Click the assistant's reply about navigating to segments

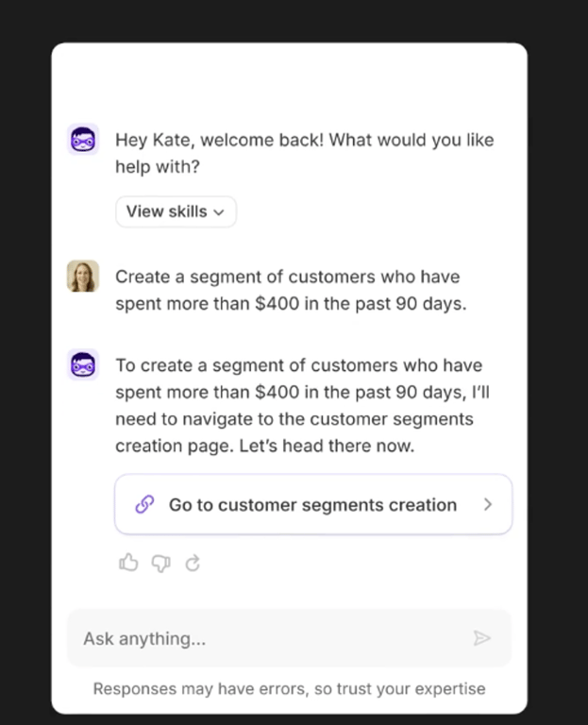tap(302, 406)
